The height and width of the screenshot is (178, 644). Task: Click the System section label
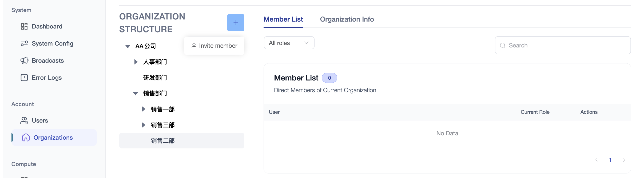21,10
